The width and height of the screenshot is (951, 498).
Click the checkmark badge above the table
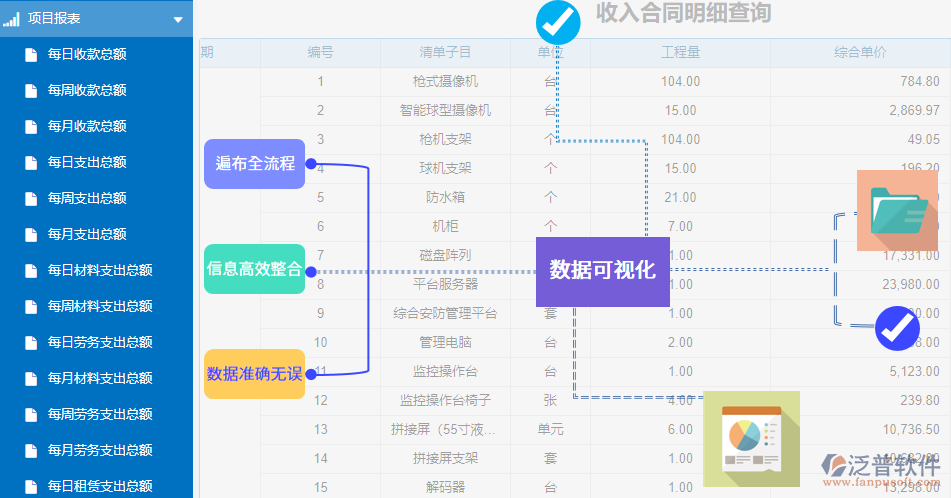point(557,21)
